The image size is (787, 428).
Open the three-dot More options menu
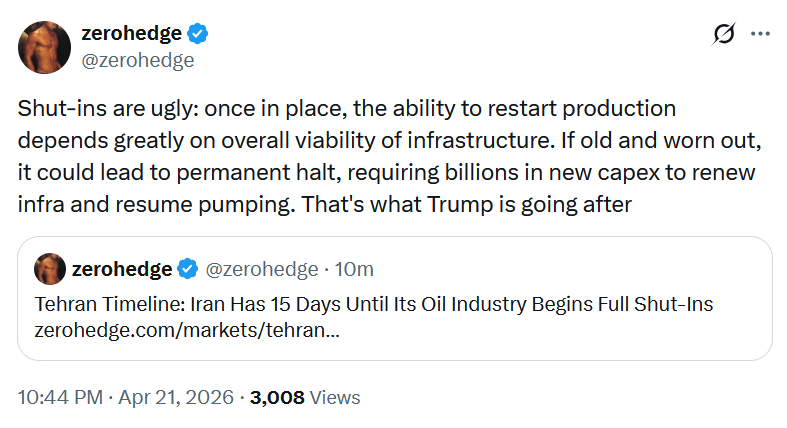[760, 35]
